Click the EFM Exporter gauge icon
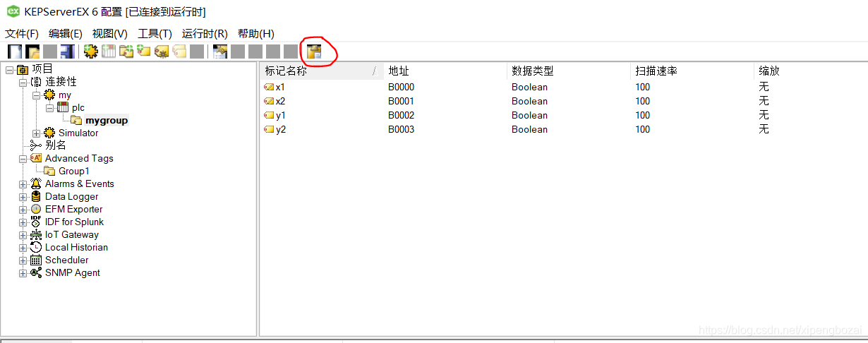 click(x=36, y=209)
